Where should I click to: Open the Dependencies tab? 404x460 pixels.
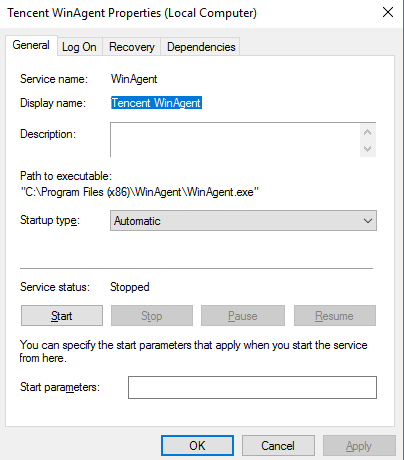pos(201,47)
